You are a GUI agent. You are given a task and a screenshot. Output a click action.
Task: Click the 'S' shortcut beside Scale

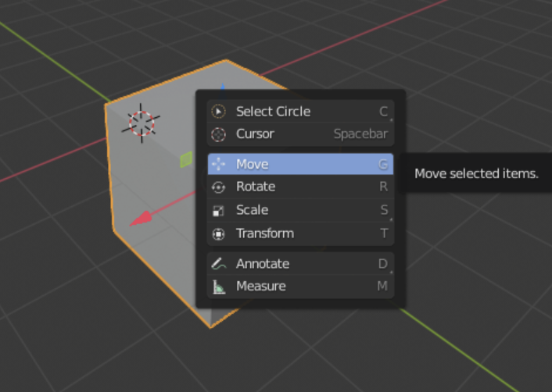point(384,210)
